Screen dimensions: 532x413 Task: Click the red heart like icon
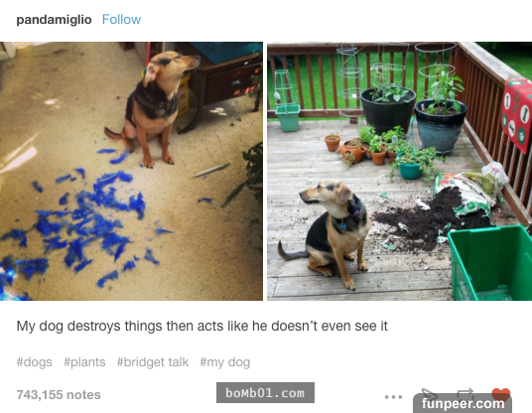[500, 394]
